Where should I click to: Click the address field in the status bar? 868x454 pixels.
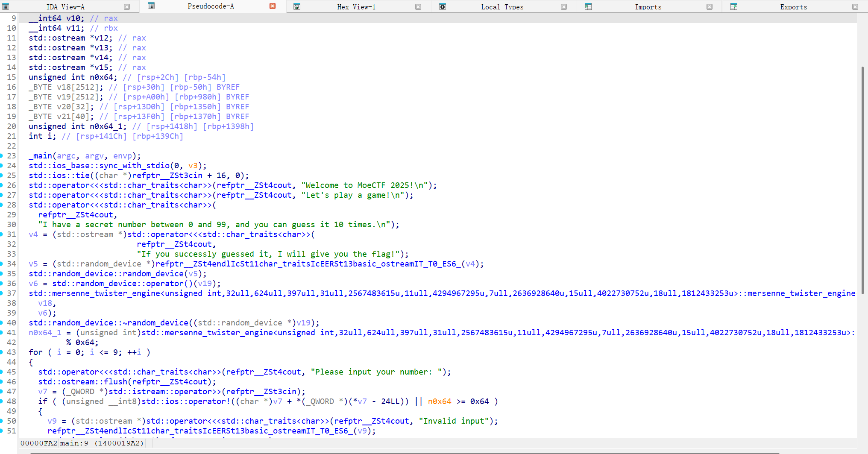click(38, 443)
